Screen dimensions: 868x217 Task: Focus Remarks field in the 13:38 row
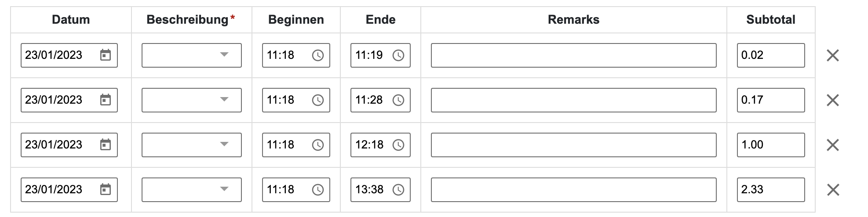click(x=573, y=190)
